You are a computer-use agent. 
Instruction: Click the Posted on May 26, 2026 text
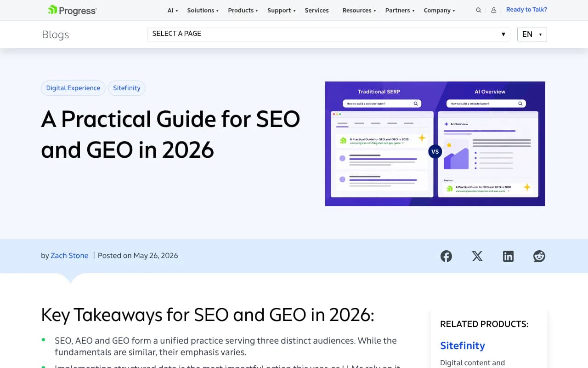click(138, 256)
